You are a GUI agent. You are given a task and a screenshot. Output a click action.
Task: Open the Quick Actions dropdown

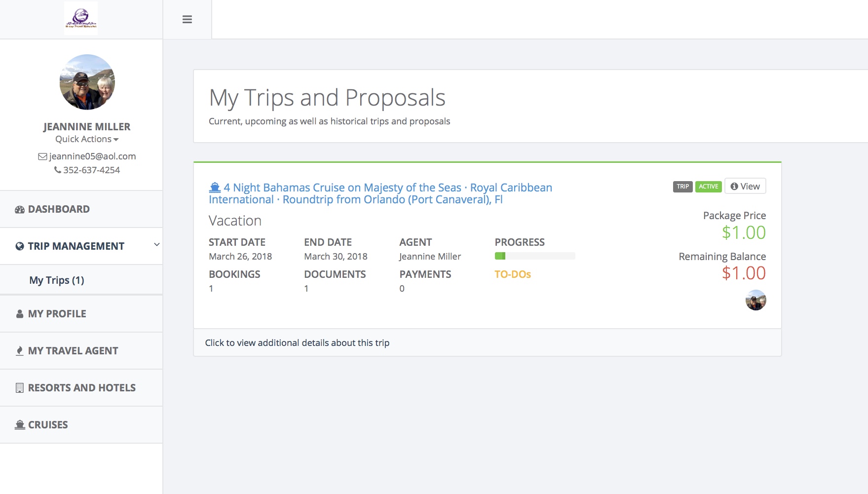[x=87, y=139]
